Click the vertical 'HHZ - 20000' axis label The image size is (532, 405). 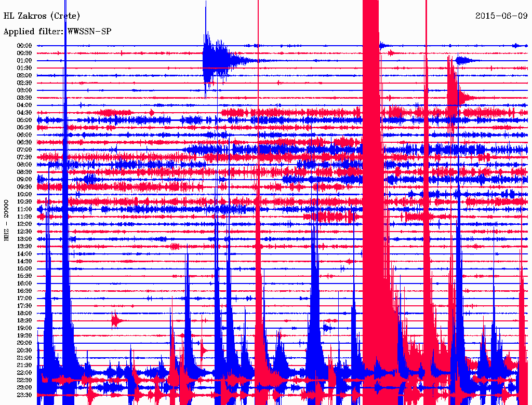(6, 221)
